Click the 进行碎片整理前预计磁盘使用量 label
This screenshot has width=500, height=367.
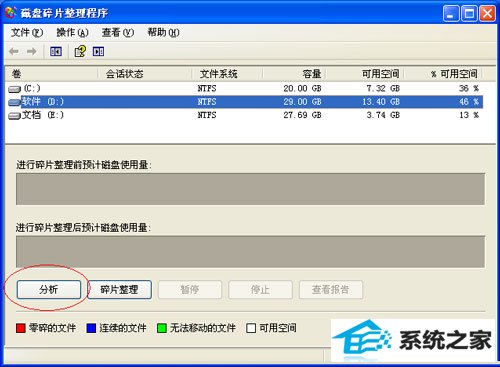pyautogui.click(x=84, y=165)
